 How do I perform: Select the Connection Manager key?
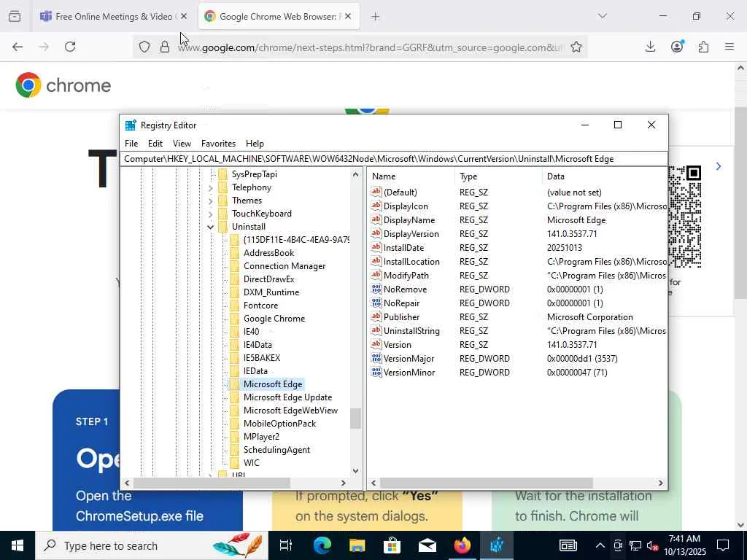[x=285, y=266]
